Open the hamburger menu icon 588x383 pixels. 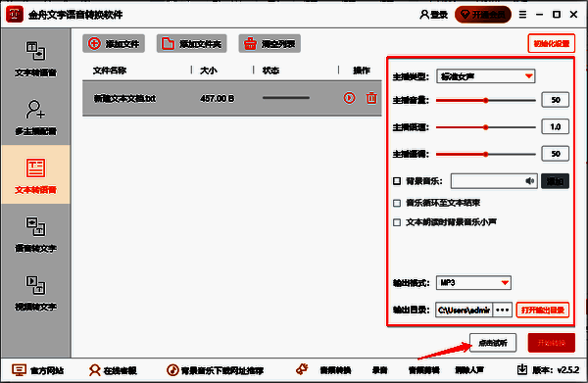[x=522, y=15]
